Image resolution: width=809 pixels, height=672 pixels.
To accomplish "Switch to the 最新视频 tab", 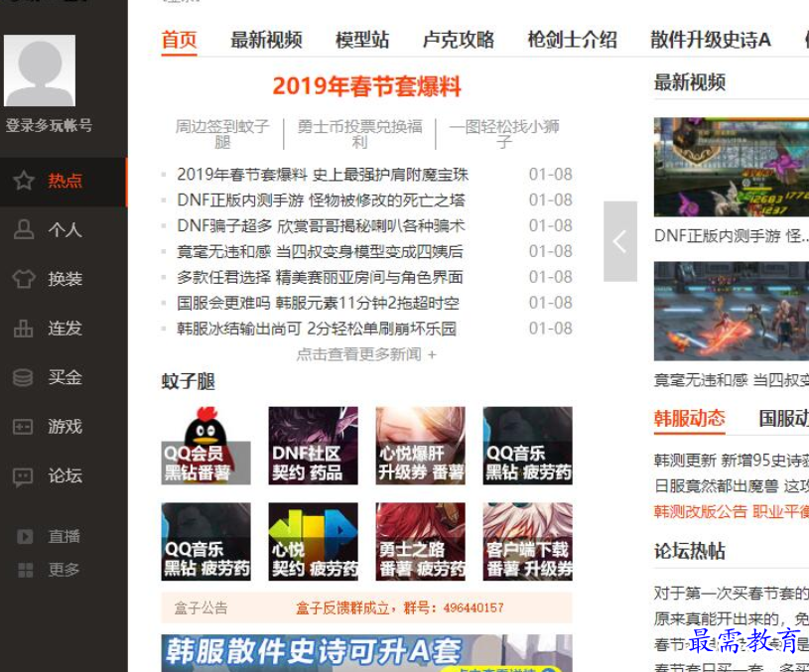I will pos(266,40).
